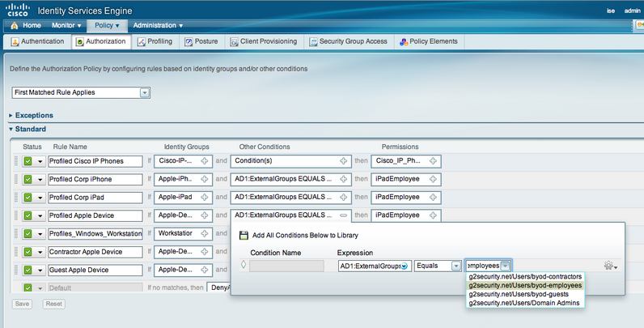Select g2security.net/Users/byod-contractors option
The width and height of the screenshot is (644, 328).
[x=525, y=277]
